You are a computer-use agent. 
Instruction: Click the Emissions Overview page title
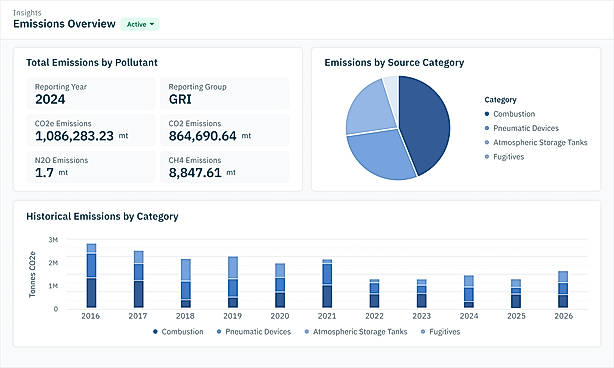(x=65, y=24)
